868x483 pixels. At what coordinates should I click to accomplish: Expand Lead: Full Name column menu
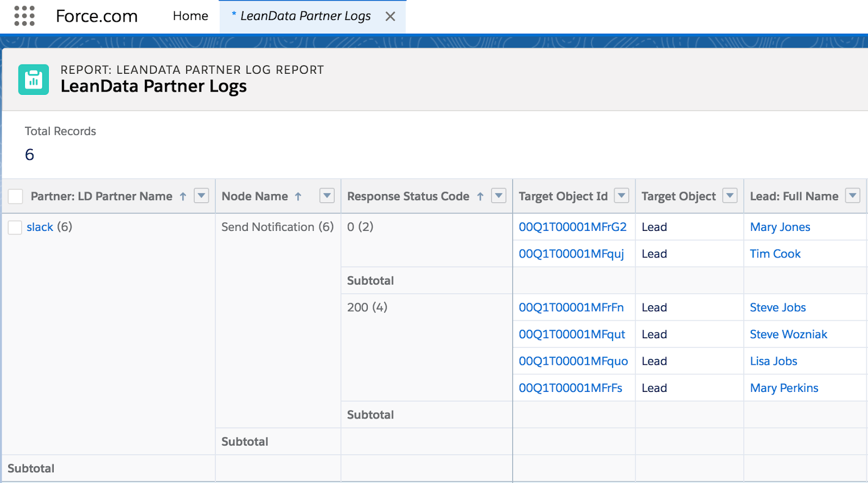tap(853, 196)
